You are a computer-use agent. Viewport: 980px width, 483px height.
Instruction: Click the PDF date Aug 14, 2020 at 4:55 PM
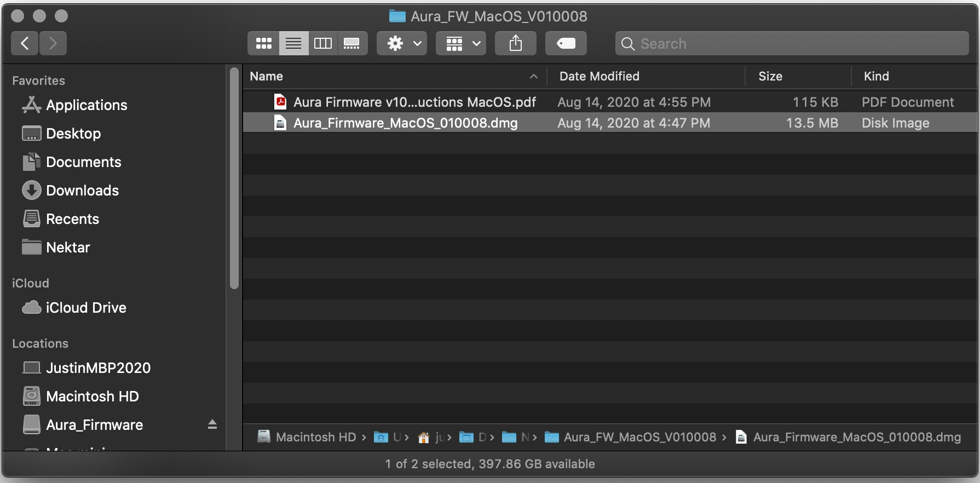coord(634,102)
